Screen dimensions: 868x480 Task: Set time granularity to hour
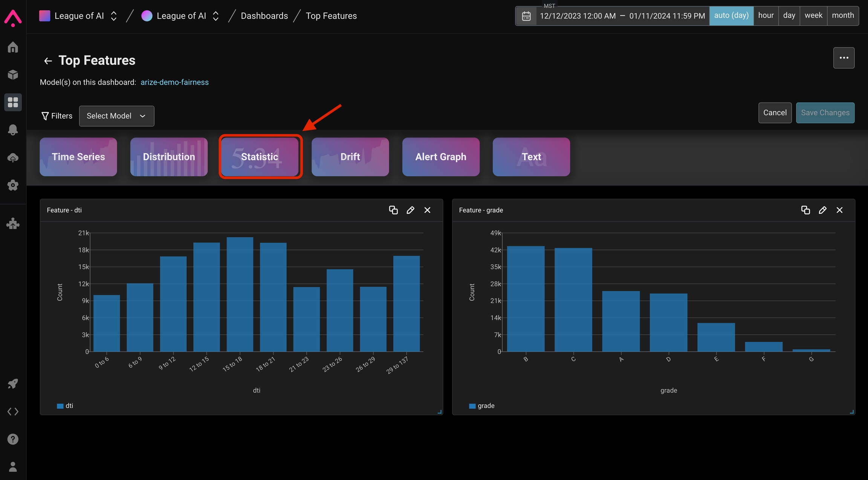[x=766, y=15]
